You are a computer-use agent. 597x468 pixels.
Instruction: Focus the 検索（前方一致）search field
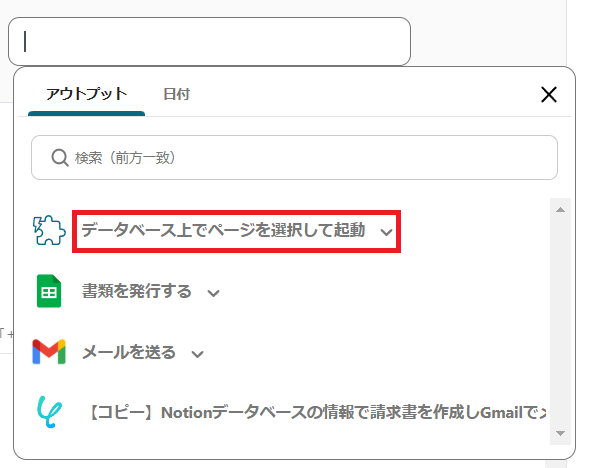294,158
